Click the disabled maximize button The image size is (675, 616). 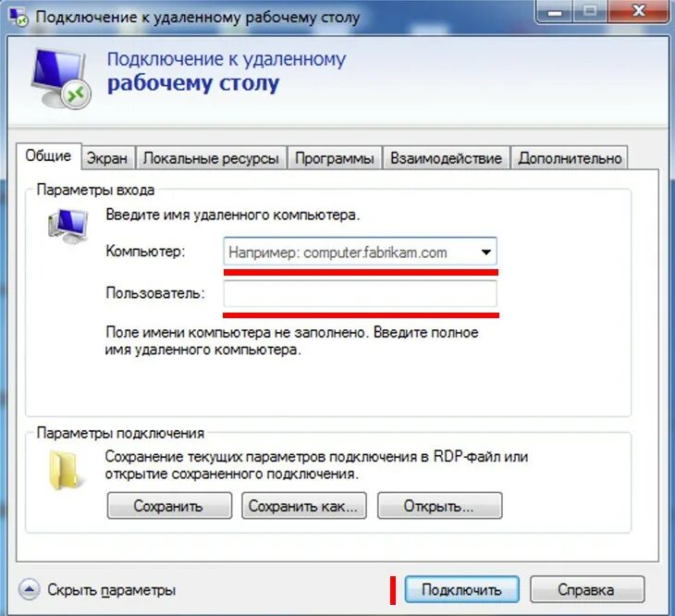[590, 11]
